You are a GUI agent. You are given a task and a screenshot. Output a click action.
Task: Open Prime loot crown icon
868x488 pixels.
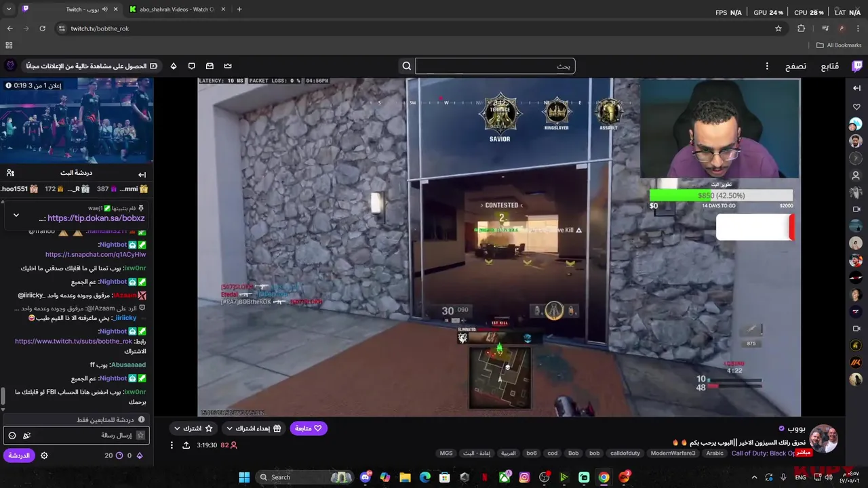(x=228, y=66)
